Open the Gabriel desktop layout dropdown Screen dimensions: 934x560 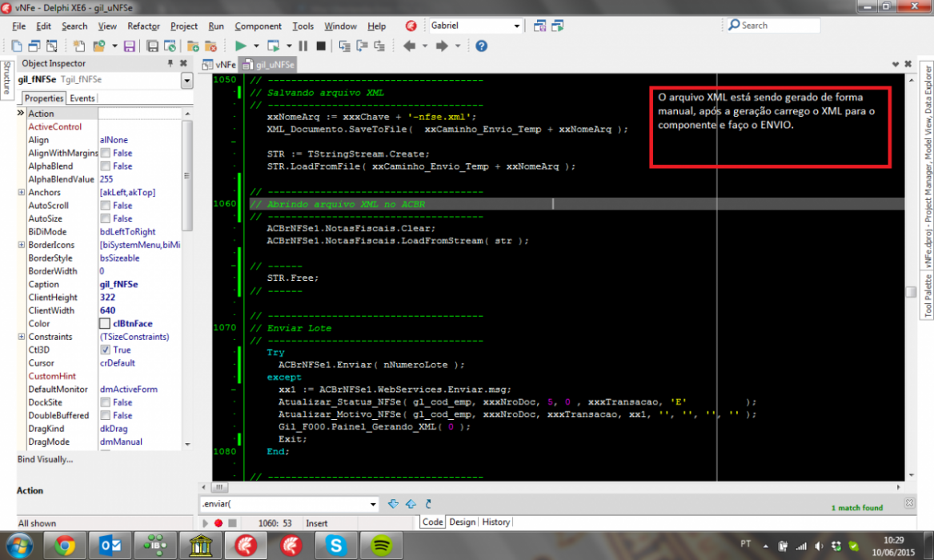click(x=516, y=26)
